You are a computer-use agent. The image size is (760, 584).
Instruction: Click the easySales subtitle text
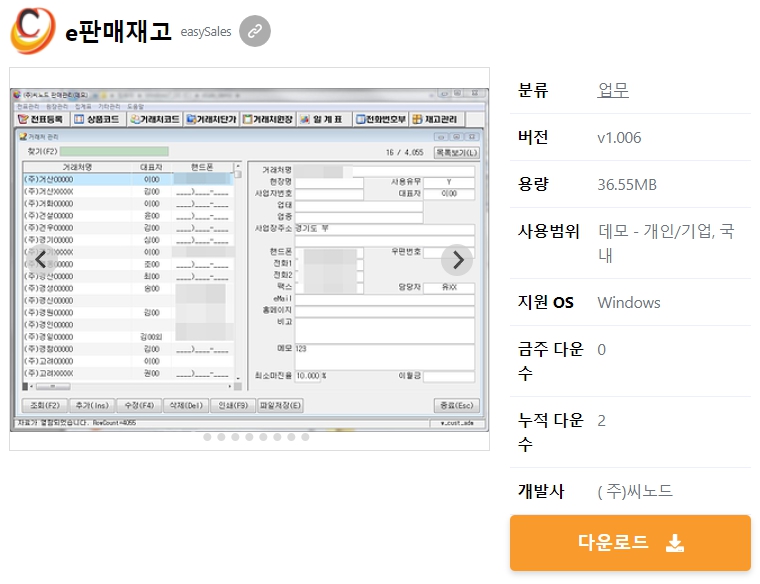tap(206, 32)
